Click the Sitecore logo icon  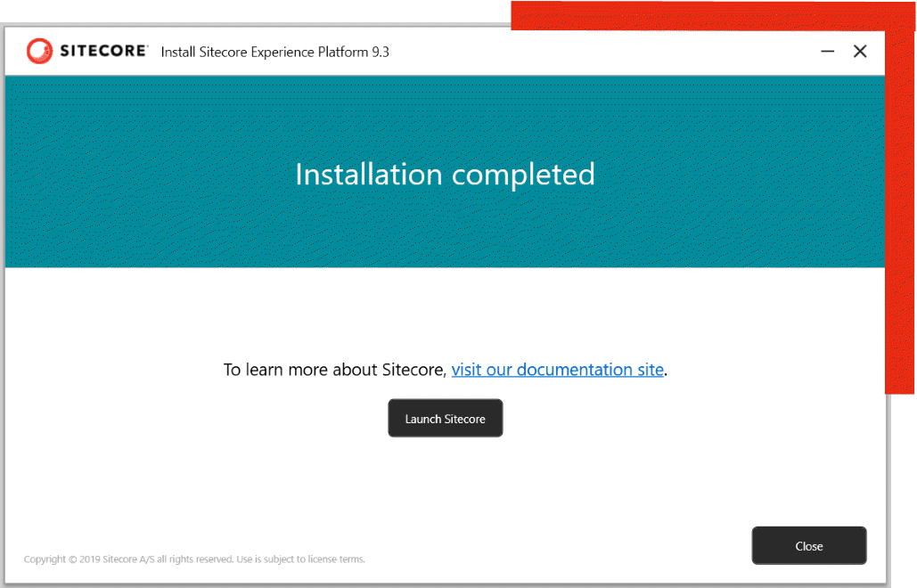[39, 51]
